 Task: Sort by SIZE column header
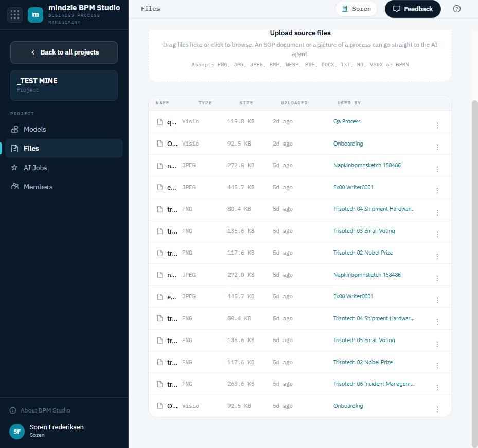246,103
